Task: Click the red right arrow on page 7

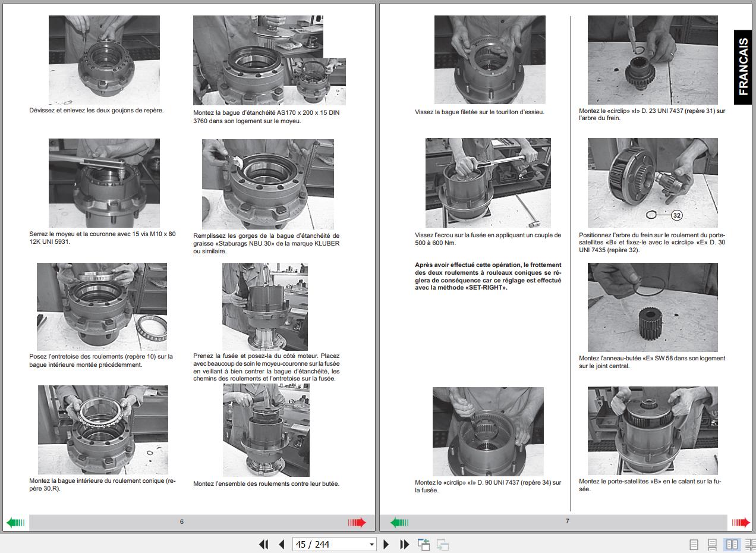Action: tap(741, 523)
